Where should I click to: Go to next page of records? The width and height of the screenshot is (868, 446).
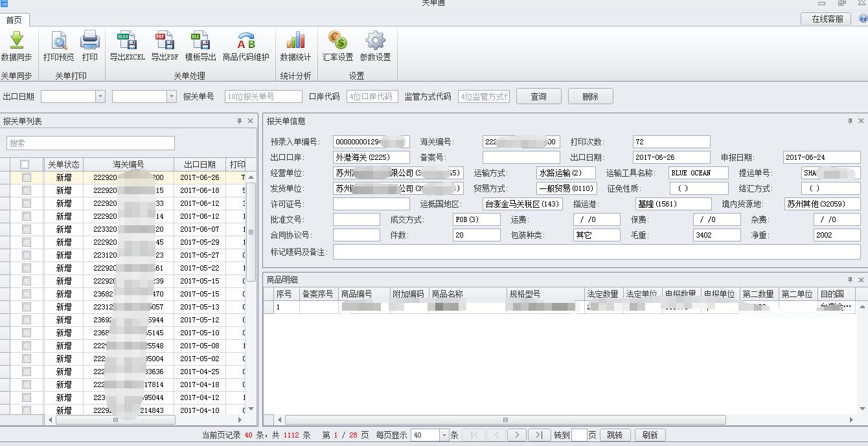517,435
